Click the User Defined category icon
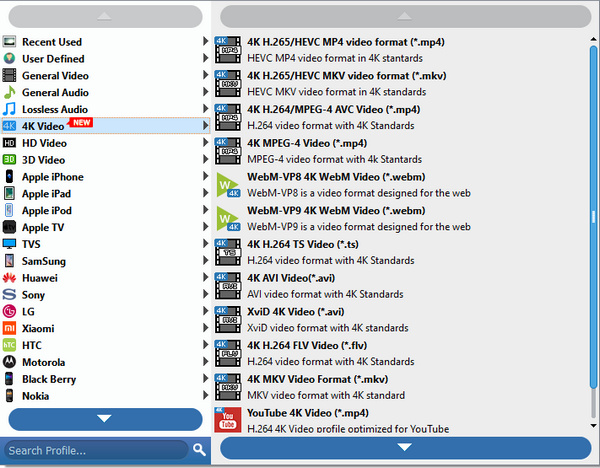The width and height of the screenshot is (600, 468). coord(9,58)
